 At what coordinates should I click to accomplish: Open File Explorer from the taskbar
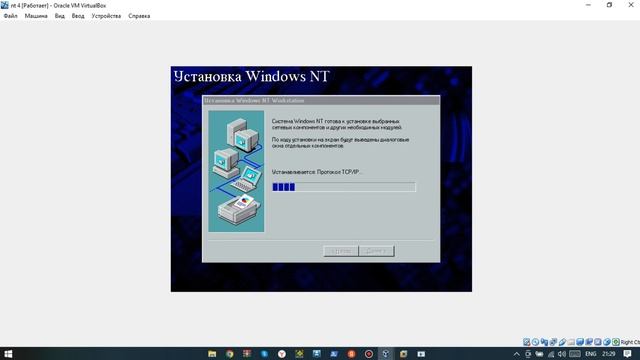212,354
